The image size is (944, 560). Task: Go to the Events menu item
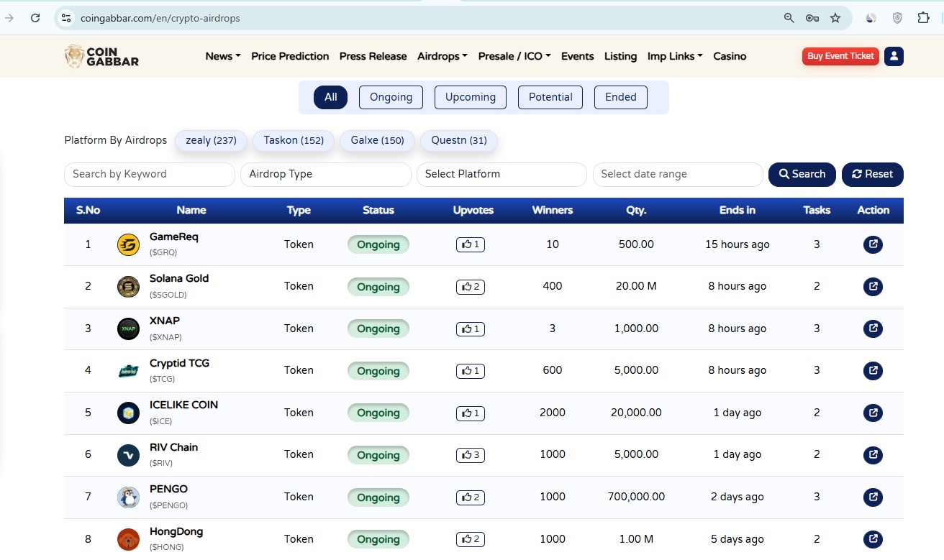pyautogui.click(x=577, y=56)
